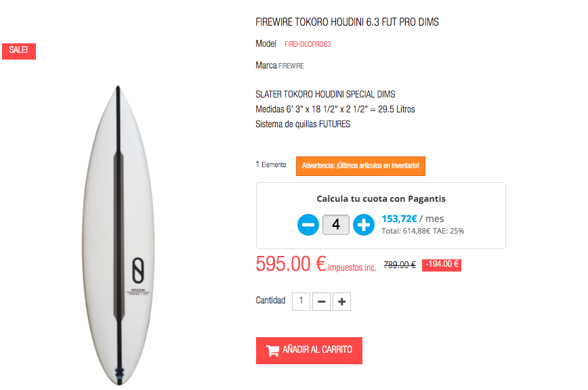Select the Cantidad quantity field

tap(301, 301)
